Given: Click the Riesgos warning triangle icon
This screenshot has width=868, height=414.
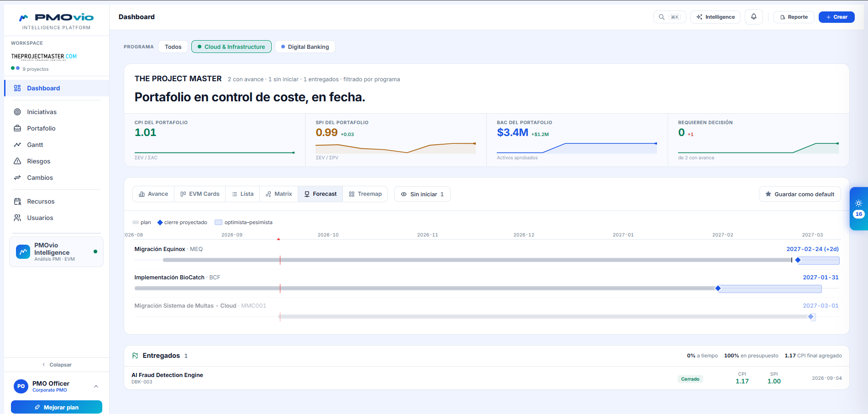Looking at the screenshot, I should [x=17, y=161].
